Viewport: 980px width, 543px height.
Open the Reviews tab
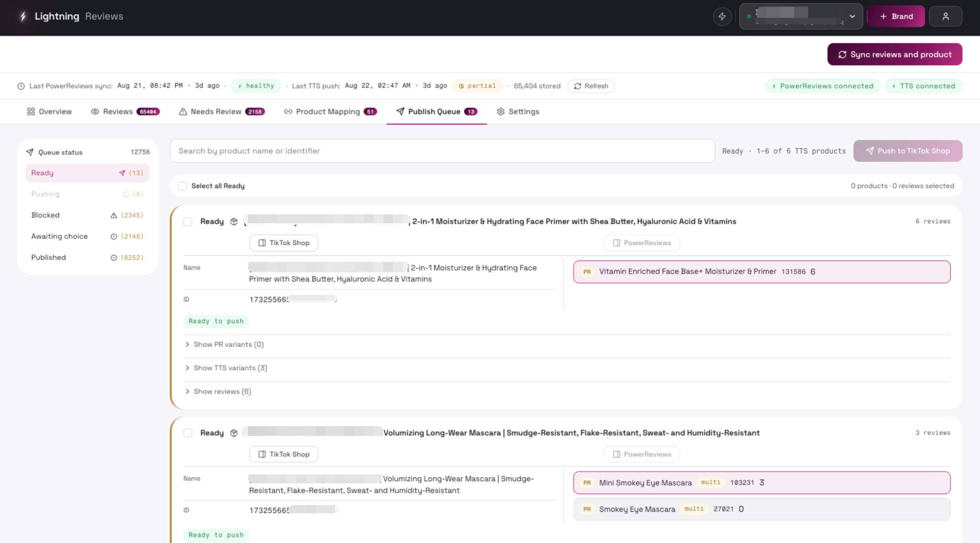tap(125, 112)
